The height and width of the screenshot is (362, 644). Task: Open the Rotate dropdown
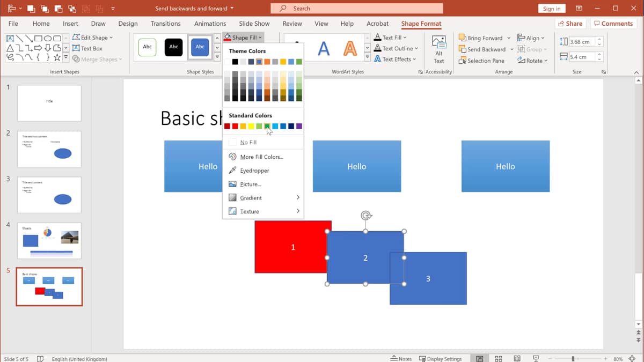532,61
